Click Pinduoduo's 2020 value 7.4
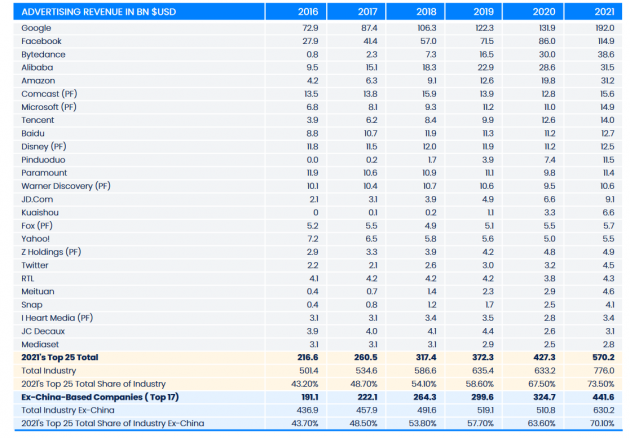The height and width of the screenshot is (438, 630). click(550, 160)
